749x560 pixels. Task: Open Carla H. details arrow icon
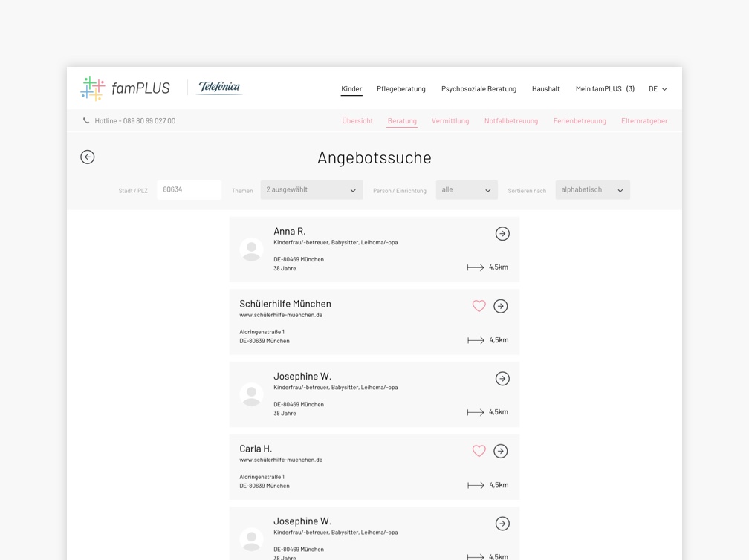tap(501, 451)
